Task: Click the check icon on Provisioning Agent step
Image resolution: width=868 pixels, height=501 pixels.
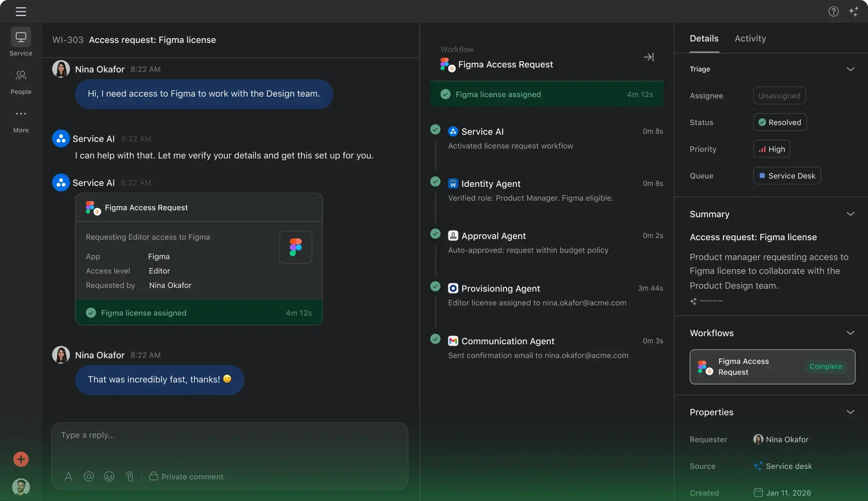Action: pyautogui.click(x=435, y=286)
